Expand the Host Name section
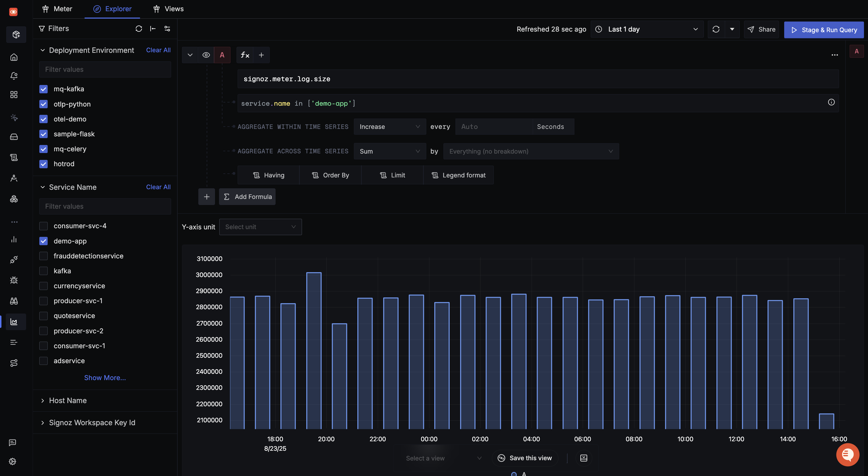 [x=42, y=400]
